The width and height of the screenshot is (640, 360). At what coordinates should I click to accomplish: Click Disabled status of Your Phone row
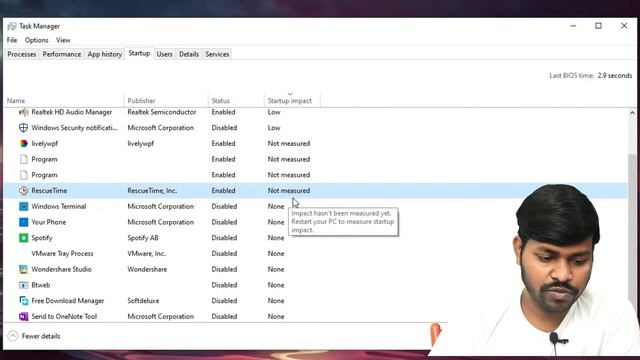pyautogui.click(x=224, y=222)
